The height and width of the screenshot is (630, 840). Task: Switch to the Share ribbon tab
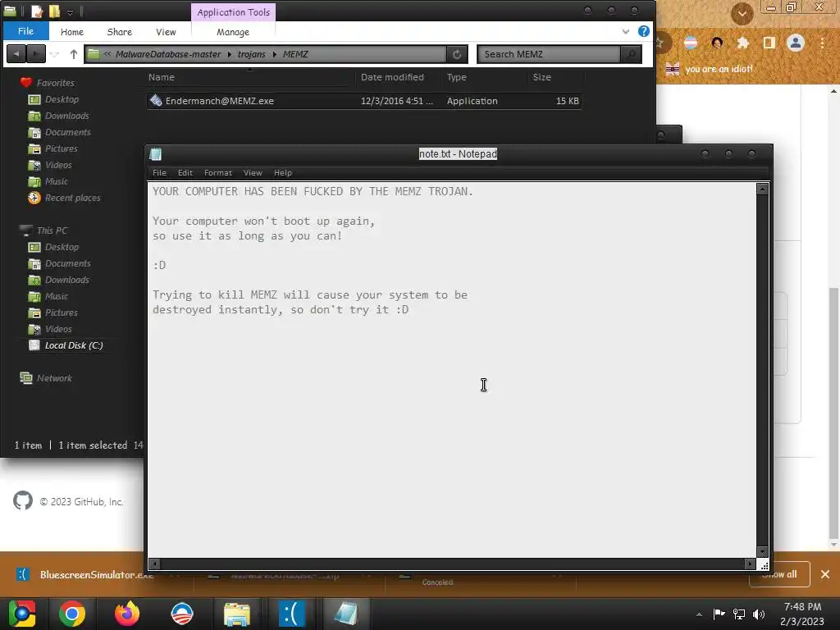point(120,32)
